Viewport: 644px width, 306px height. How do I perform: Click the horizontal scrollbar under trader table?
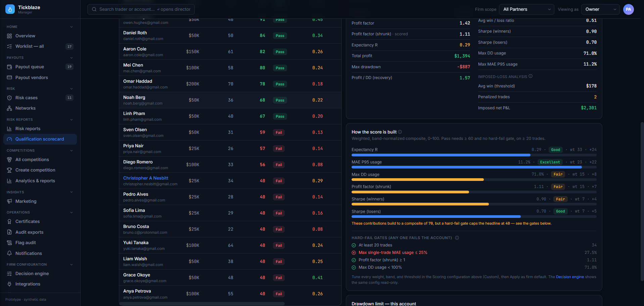click(202, 304)
